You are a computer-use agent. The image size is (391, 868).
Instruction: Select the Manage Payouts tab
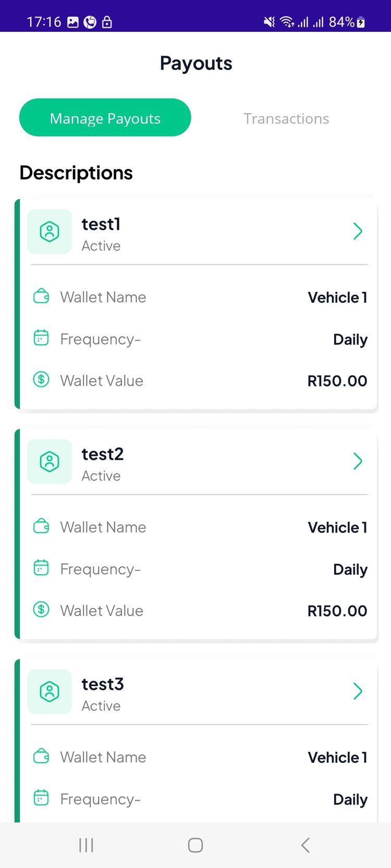(x=105, y=118)
